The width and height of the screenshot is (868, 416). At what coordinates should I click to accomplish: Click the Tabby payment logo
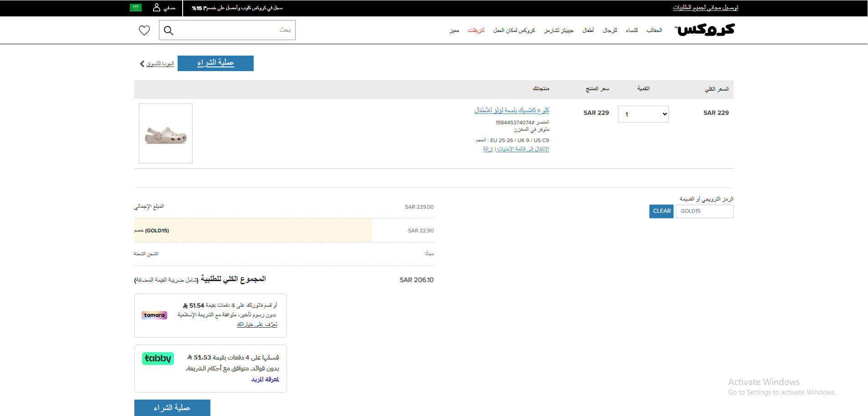158,359
